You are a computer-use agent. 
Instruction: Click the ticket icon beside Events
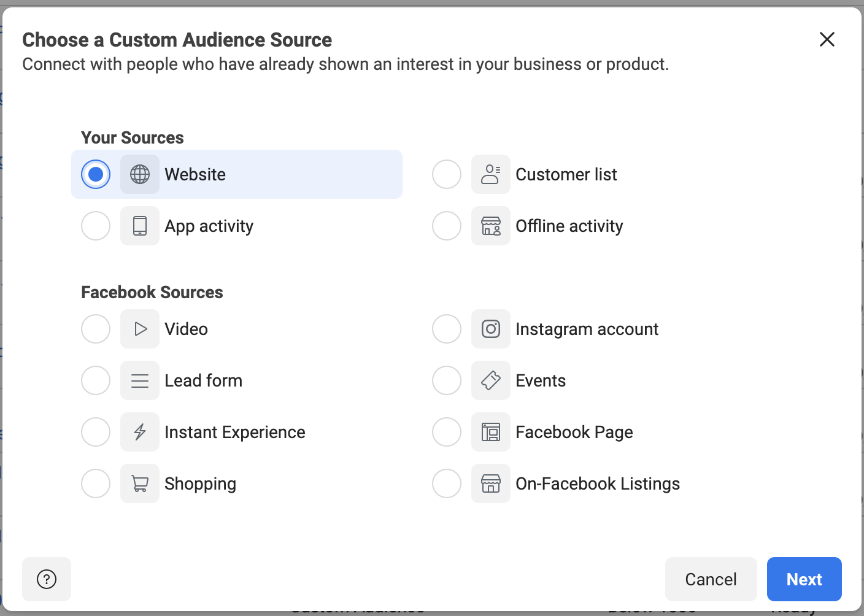(491, 380)
